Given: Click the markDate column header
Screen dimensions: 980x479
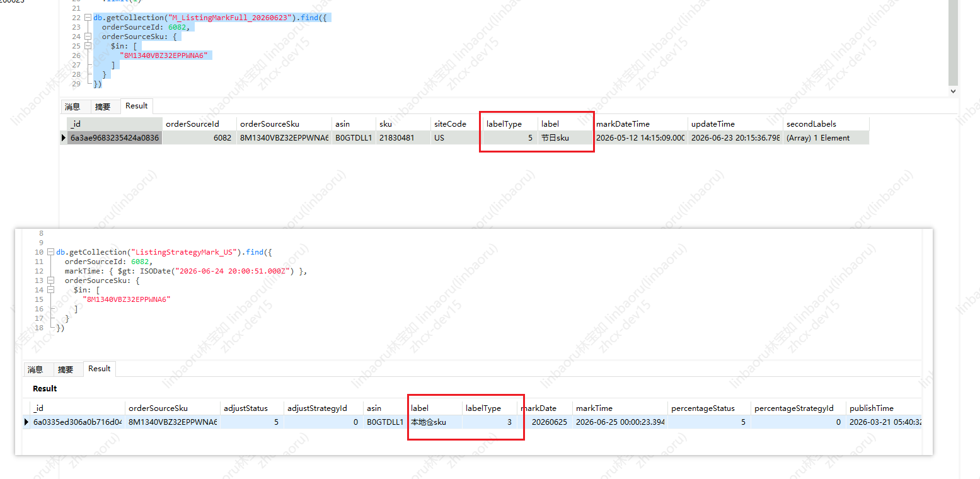Looking at the screenshot, I should 545,408.
